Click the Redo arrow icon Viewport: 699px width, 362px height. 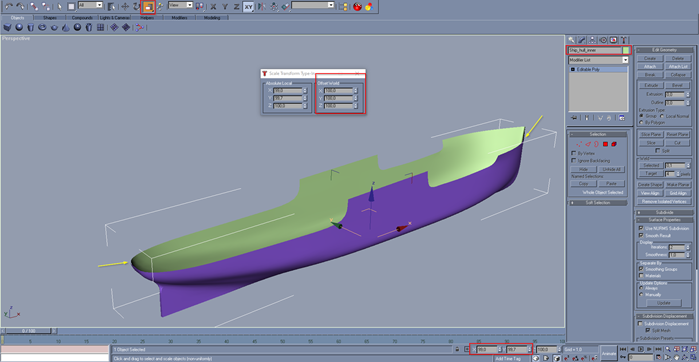20,6
